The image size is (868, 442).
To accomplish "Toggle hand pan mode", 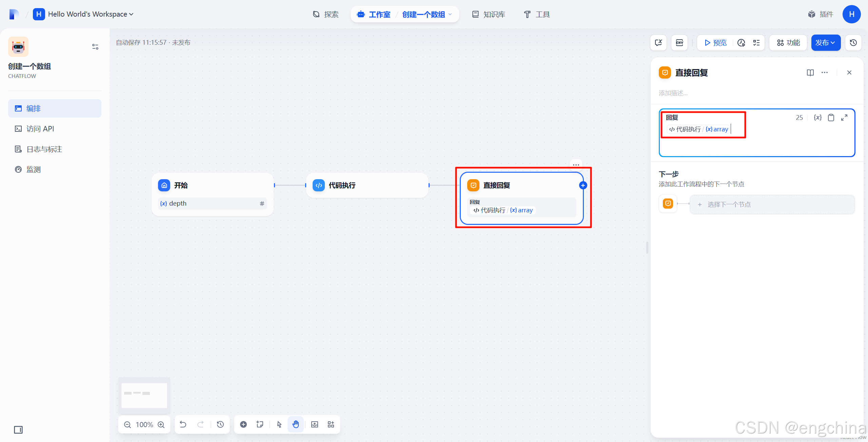I will pyautogui.click(x=296, y=424).
